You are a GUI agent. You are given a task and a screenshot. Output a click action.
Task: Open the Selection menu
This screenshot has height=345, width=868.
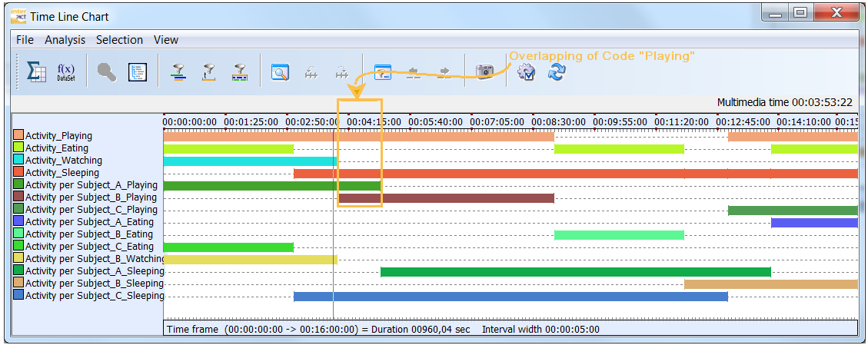[120, 40]
